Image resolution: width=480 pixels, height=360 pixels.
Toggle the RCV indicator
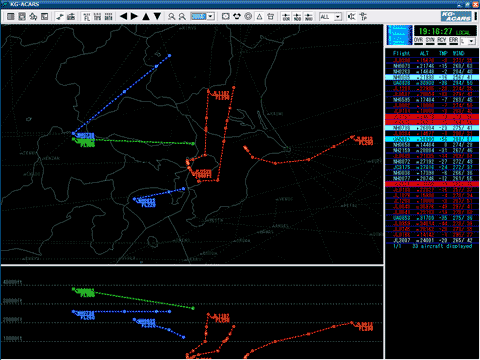(442, 41)
